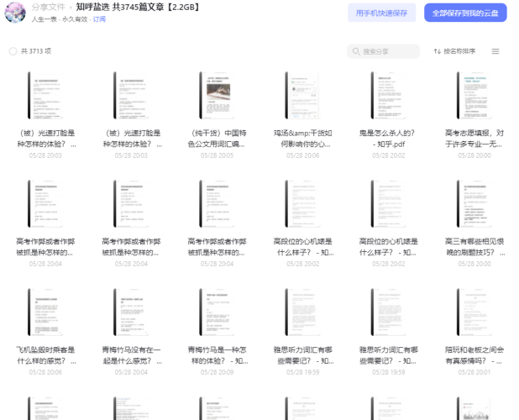This screenshot has height=420, width=519.
Task: Focus the 搜索分享 search field
Action: pyautogui.click(x=383, y=51)
